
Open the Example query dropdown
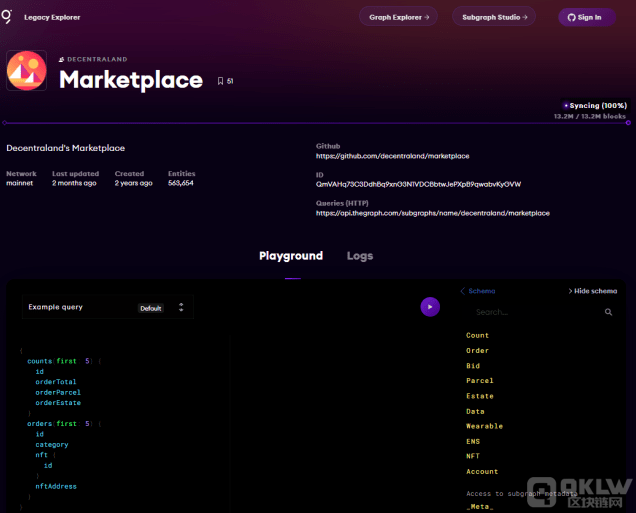coord(107,307)
